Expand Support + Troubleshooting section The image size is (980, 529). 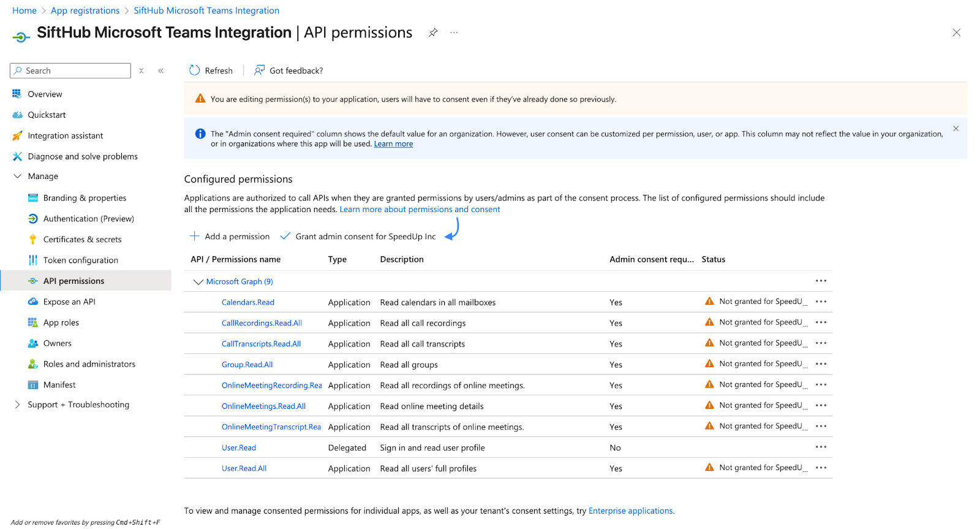pos(17,405)
